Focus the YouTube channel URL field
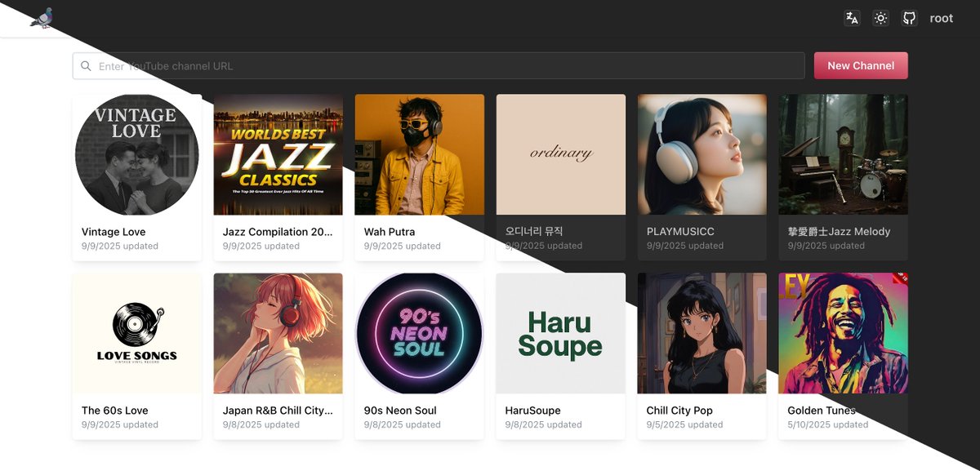 [x=441, y=66]
